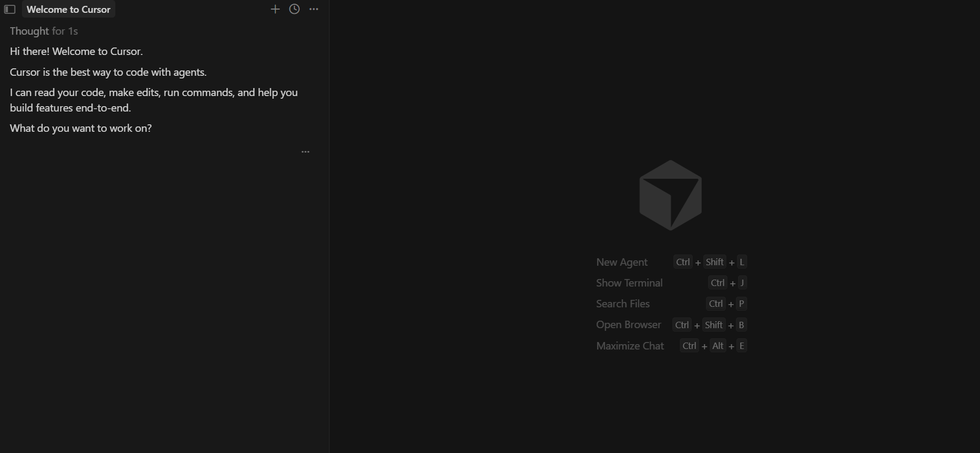Start a new chat with plus icon
The height and width of the screenshot is (453, 980).
pos(275,9)
